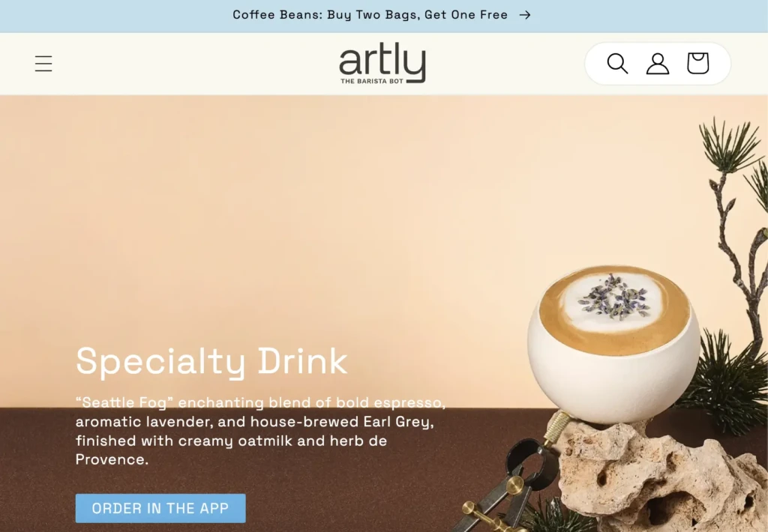
Task: Click the arrow in the announcement bar
Action: [525, 15]
